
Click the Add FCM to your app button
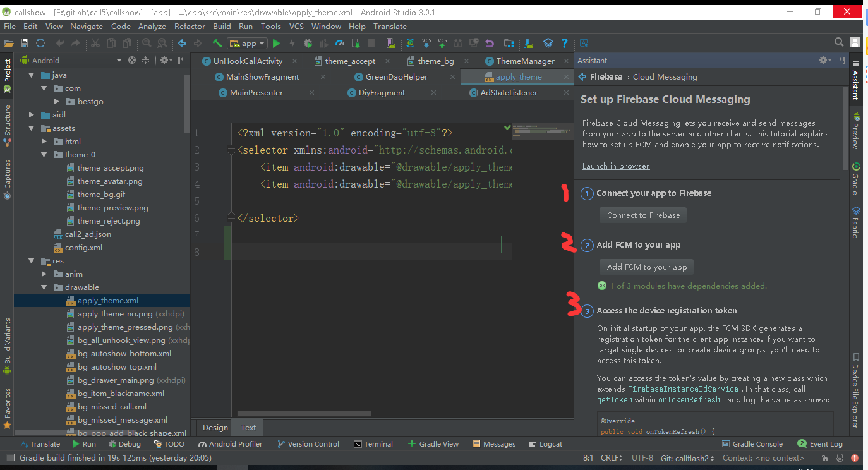coord(647,267)
